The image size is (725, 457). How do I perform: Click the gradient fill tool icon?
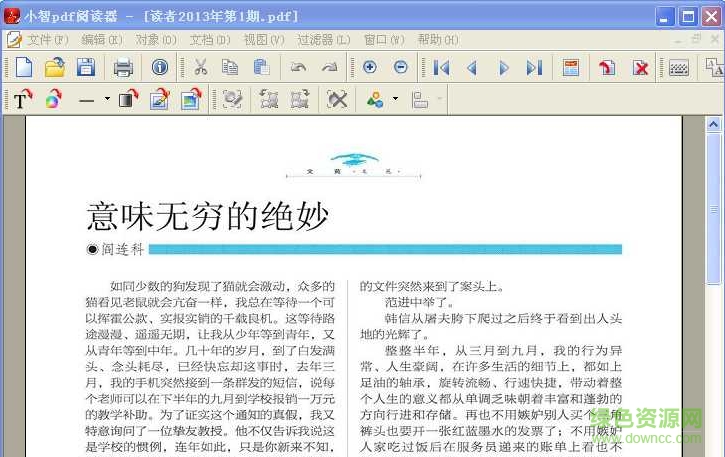pyautogui.click(x=129, y=99)
